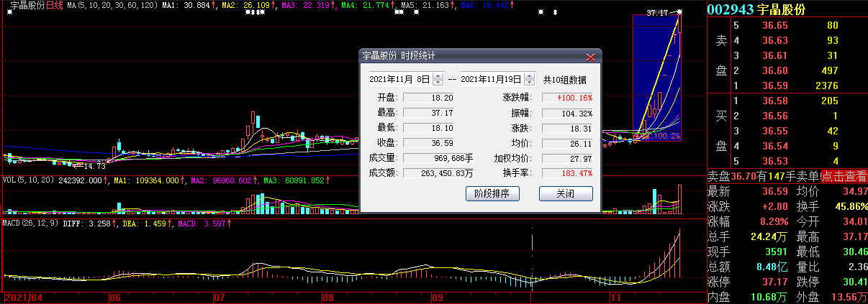
Task: Click the start date field 2021年11月8日
Action: coord(399,79)
